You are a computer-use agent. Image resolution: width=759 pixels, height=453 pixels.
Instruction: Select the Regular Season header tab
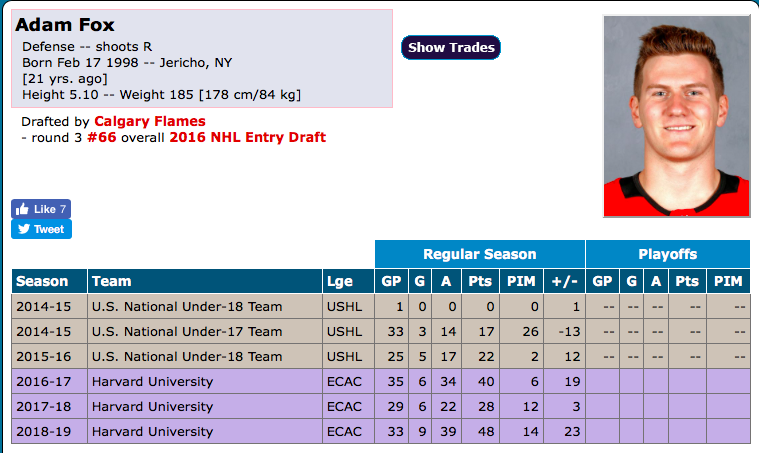pos(480,254)
